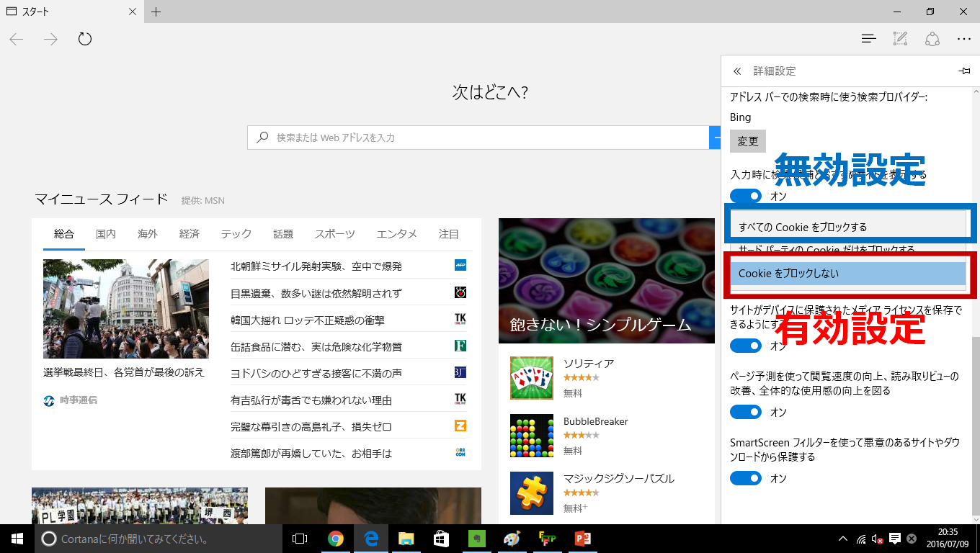Open headline 渡部篤郎が再婚していた、お相手は

[311, 453]
